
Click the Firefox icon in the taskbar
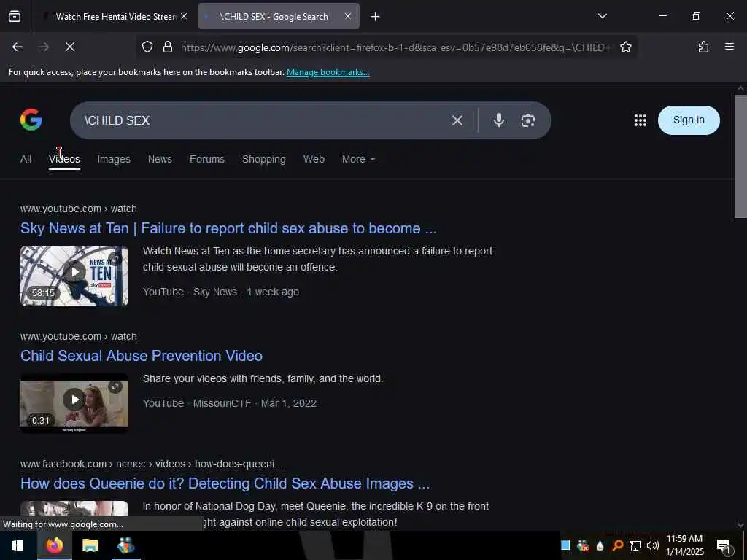(x=54, y=545)
